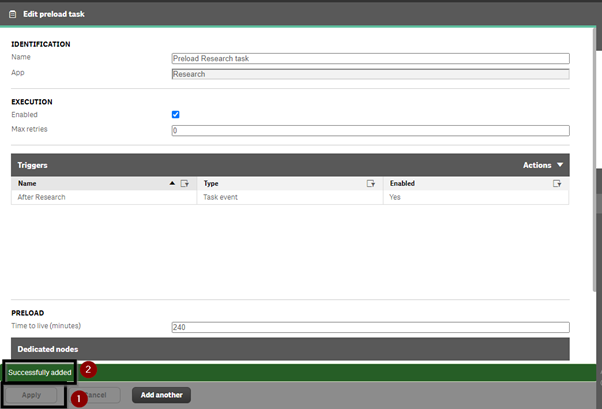The height and width of the screenshot is (409, 602).
Task: Click the Max retries input field
Action: click(370, 131)
